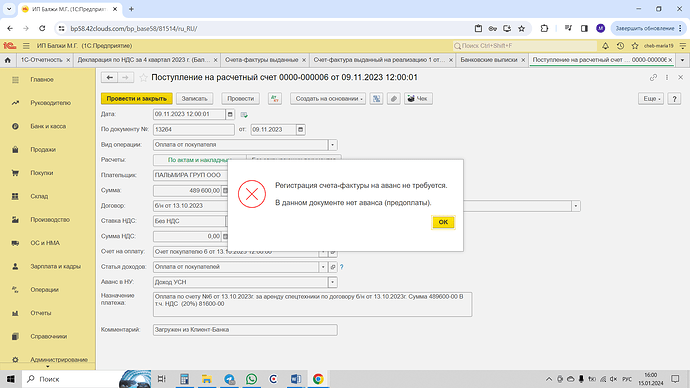The image size is (690, 388).
Task: Open 1C service settings menu icon
Action: click(x=683, y=46)
